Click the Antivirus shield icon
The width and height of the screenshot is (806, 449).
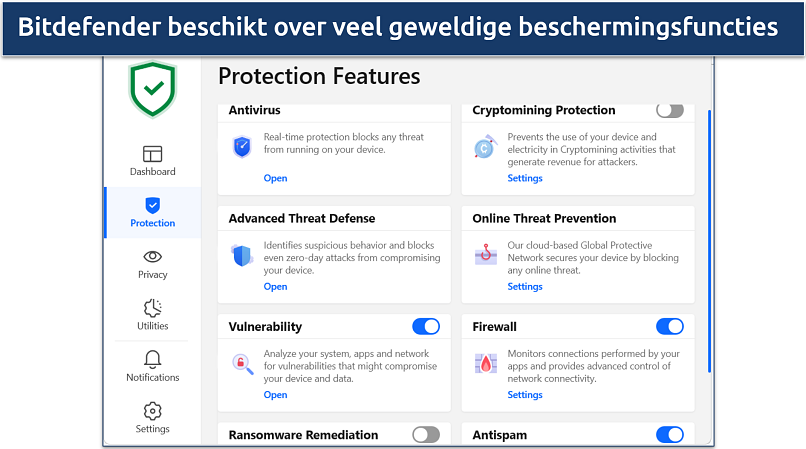coord(242,147)
